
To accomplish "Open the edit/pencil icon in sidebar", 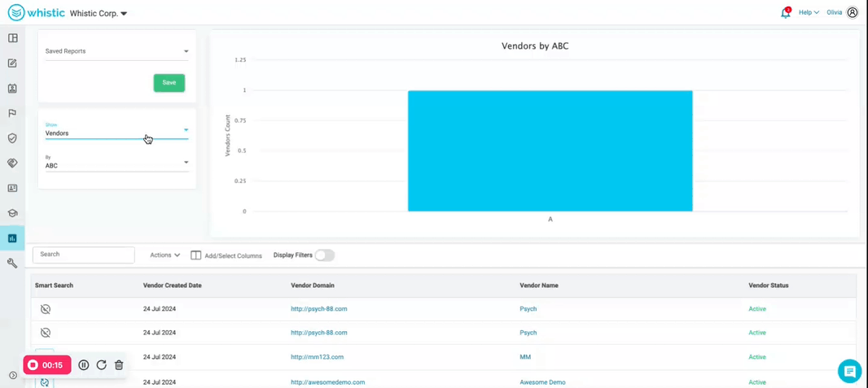I will click(12, 63).
